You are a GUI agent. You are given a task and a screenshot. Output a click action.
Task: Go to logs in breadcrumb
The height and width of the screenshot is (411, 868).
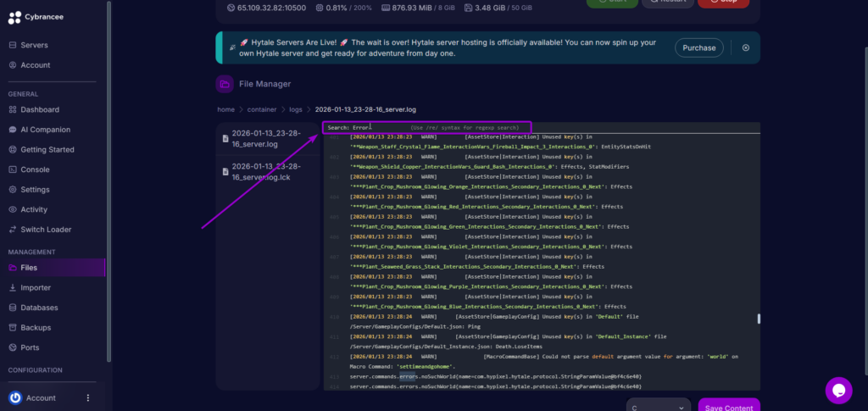(x=296, y=109)
